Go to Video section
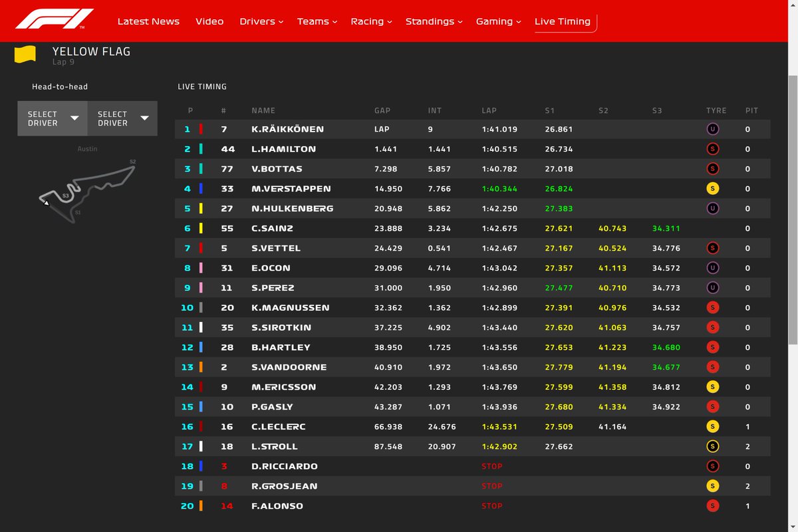The image size is (798, 532). 209,21
